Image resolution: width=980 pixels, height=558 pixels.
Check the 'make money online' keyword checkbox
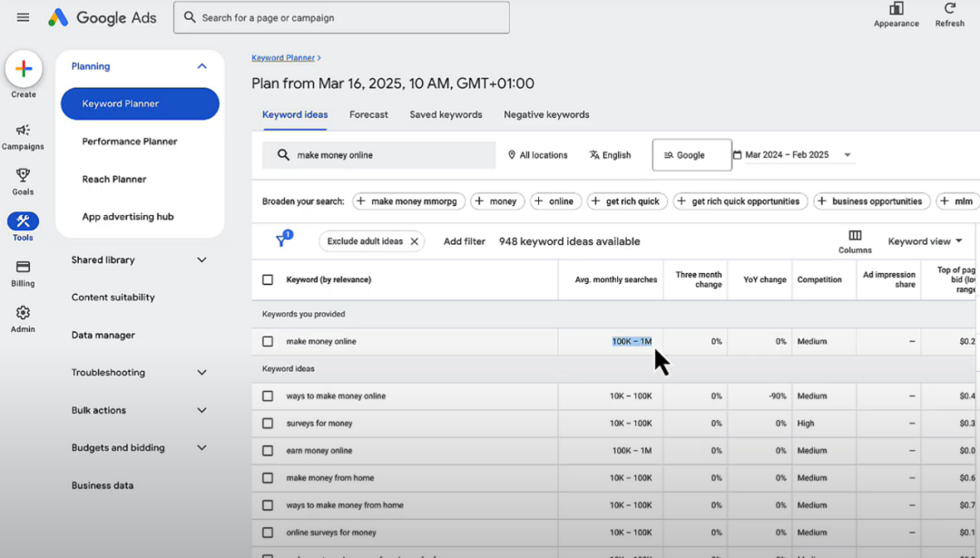click(268, 342)
